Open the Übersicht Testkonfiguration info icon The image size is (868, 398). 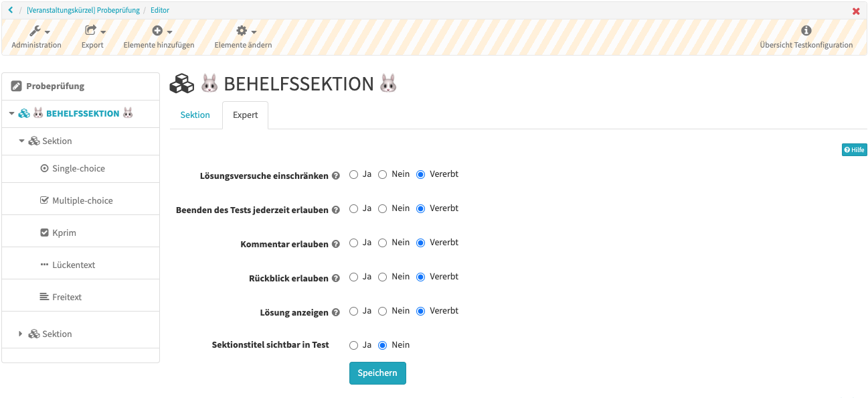pyautogui.click(x=806, y=29)
